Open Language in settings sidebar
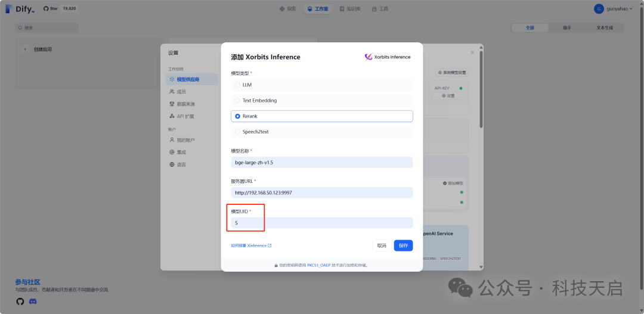644x314 pixels. pyautogui.click(x=192, y=164)
